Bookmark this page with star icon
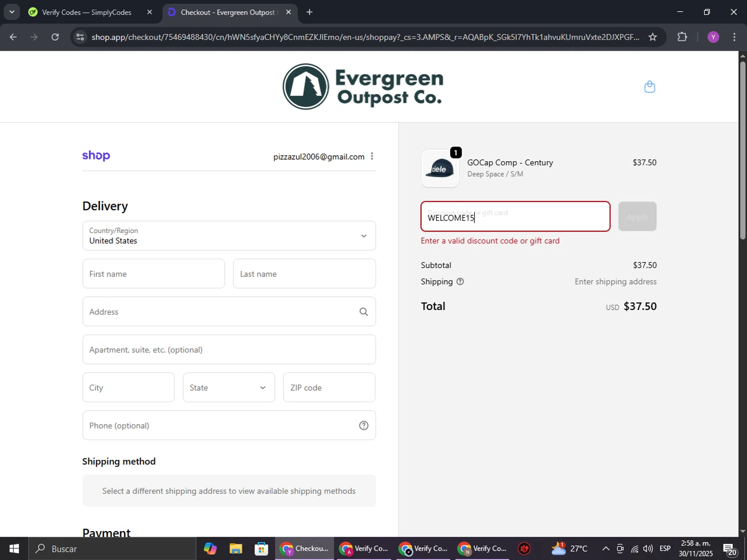This screenshot has height=560, width=747. [x=652, y=37]
